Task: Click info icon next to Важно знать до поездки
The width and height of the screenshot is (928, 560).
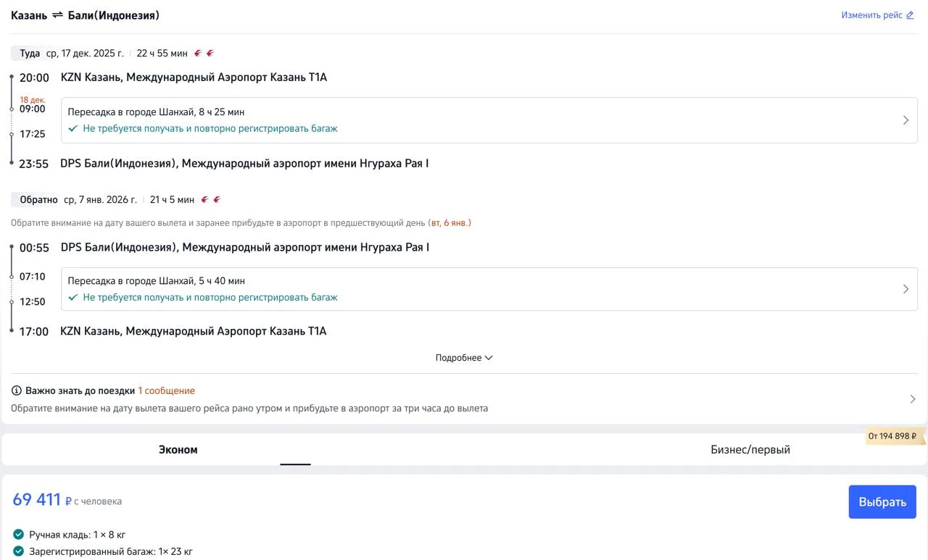Action: click(17, 390)
